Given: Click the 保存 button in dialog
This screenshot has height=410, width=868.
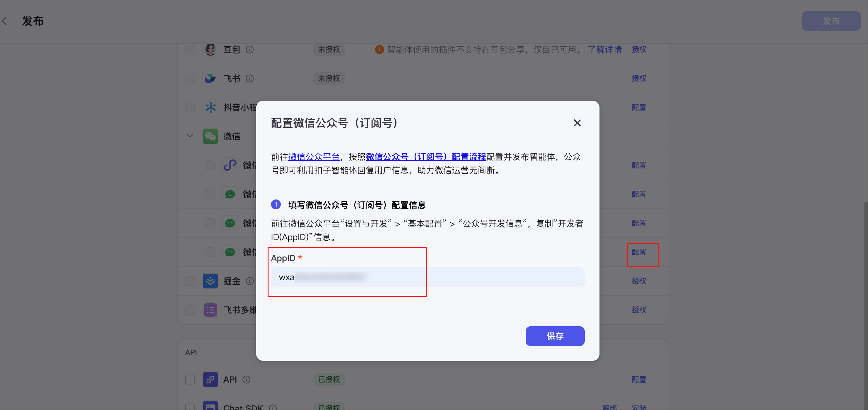Looking at the screenshot, I should point(555,336).
